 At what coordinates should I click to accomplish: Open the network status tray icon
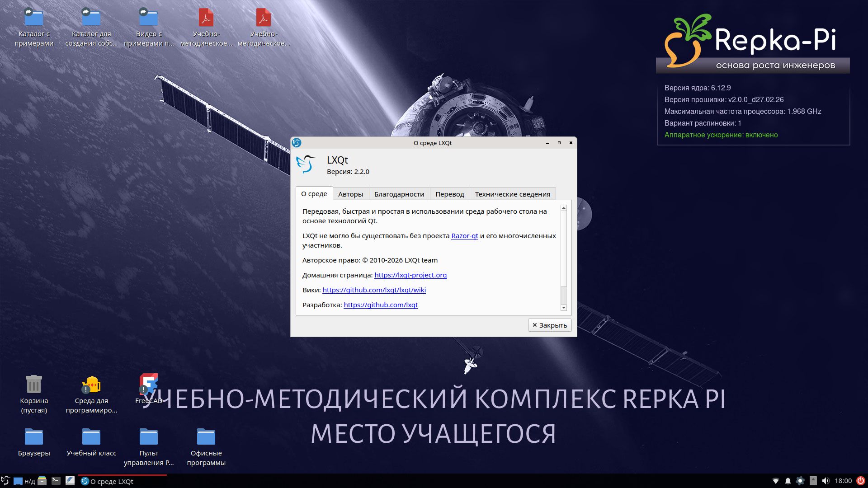776,481
